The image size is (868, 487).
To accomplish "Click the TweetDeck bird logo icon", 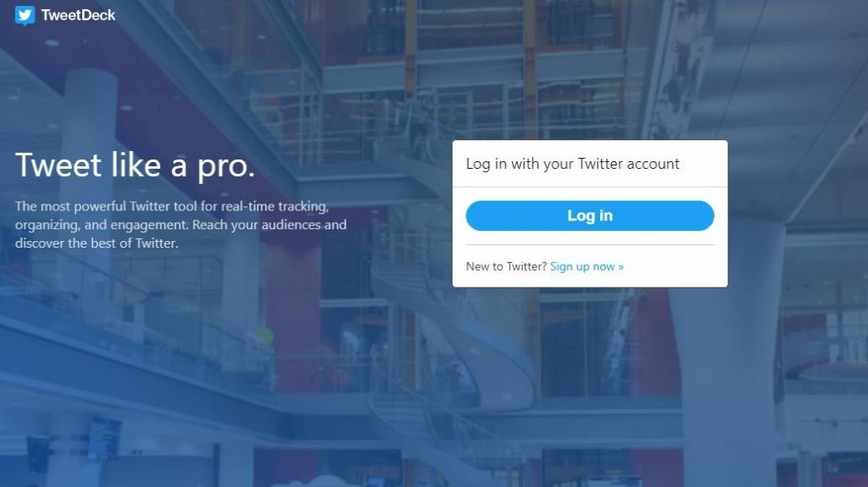I will [x=25, y=15].
